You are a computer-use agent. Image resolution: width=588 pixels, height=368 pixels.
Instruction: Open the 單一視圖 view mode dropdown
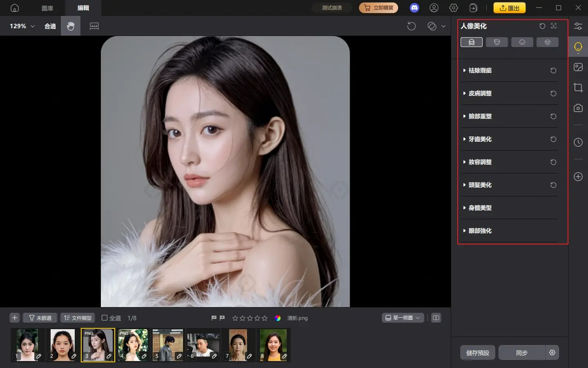click(403, 318)
